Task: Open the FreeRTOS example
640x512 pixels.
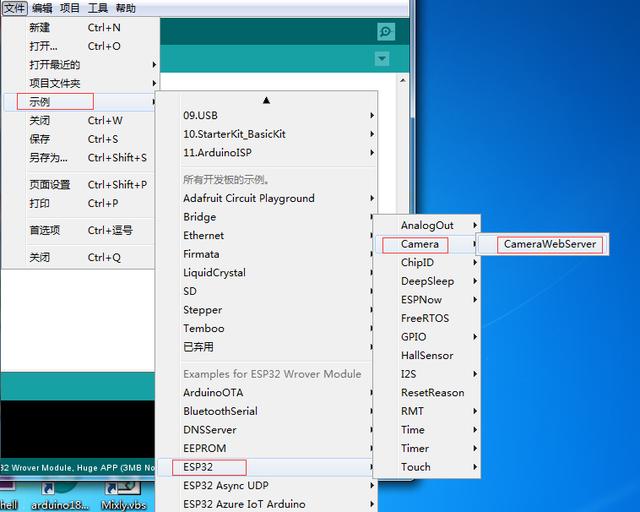Action: pyautogui.click(x=427, y=318)
